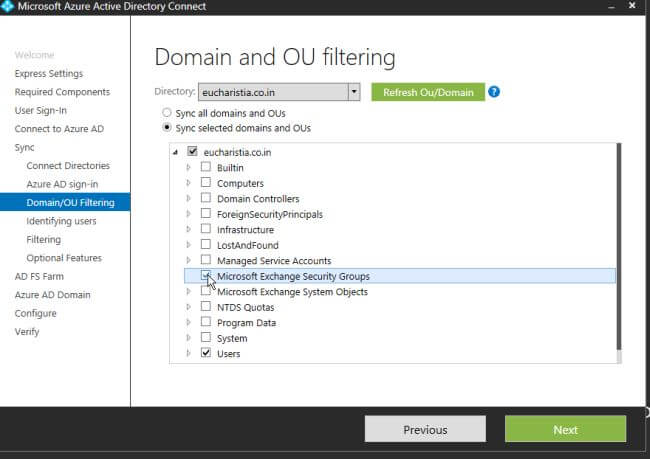Click the blue help question mark icon
This screenshot has height=459, width=650.
[494, 92]
